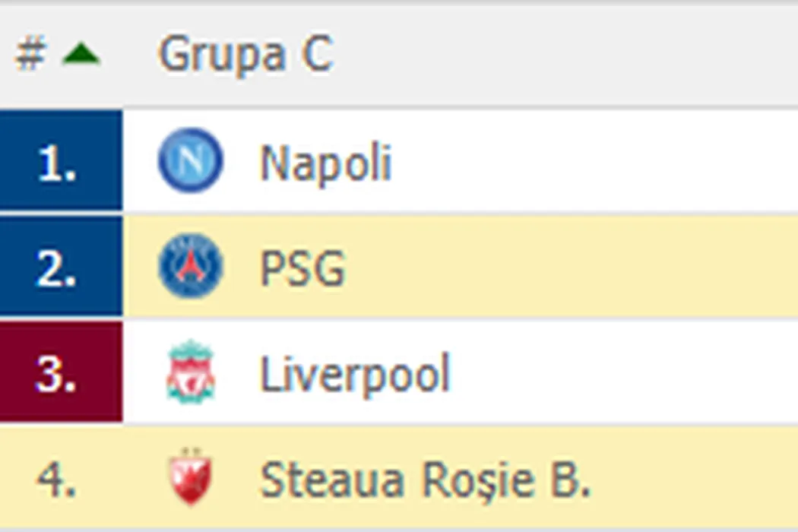Open the Steaua Roșie B. team link

(425, 480)
